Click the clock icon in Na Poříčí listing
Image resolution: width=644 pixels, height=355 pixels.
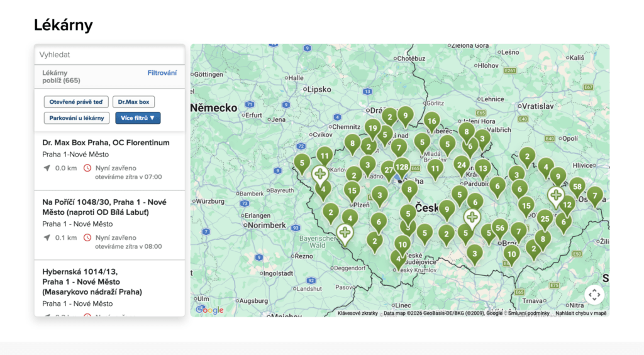coord(87,238)
